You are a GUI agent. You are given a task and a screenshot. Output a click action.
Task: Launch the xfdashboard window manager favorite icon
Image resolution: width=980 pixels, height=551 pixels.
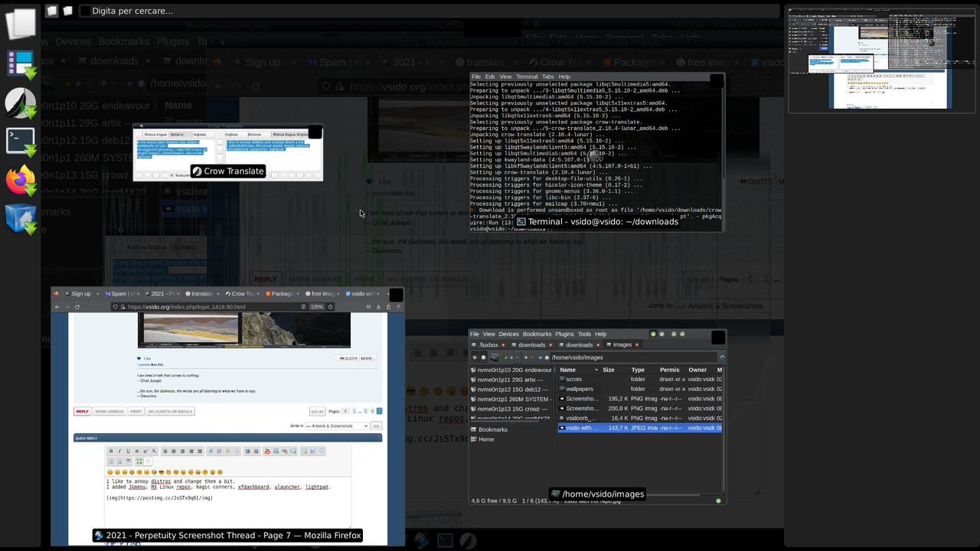(21, 64)
